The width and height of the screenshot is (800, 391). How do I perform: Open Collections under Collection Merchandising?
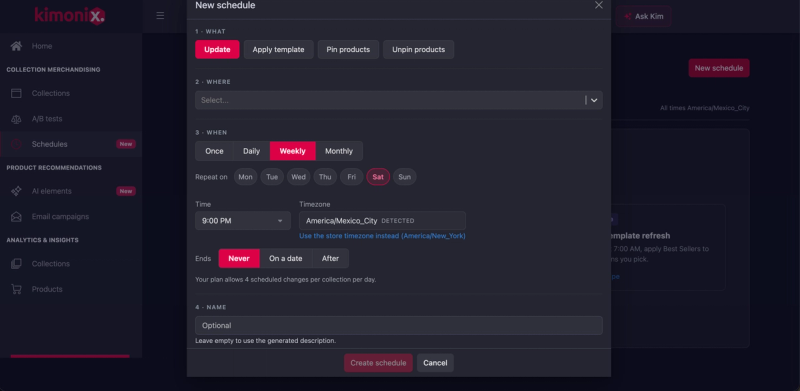click(71, 93)
